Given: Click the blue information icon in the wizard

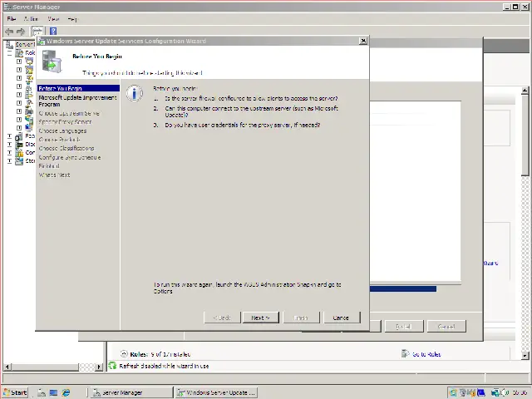Looking at the screenshot, I should (135, 93).
